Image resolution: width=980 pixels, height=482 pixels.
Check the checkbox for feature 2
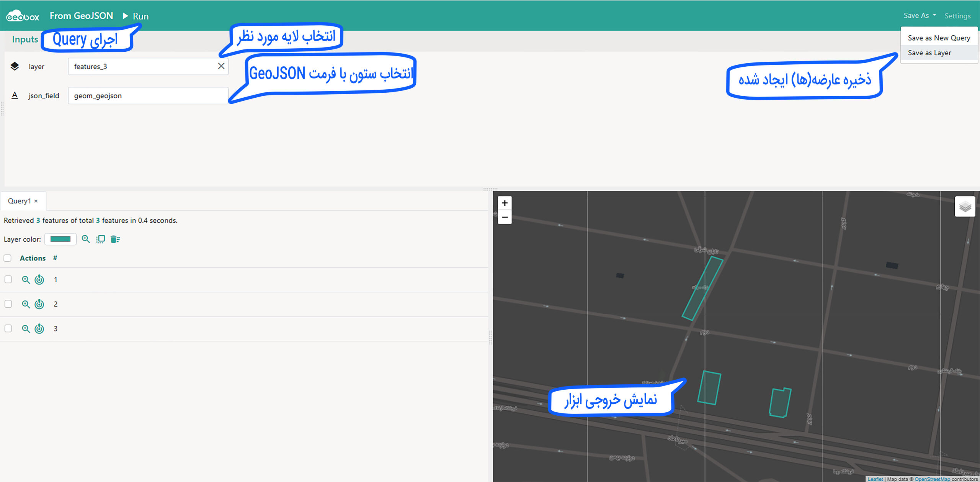pyautogui.click(x=8, y=304)
